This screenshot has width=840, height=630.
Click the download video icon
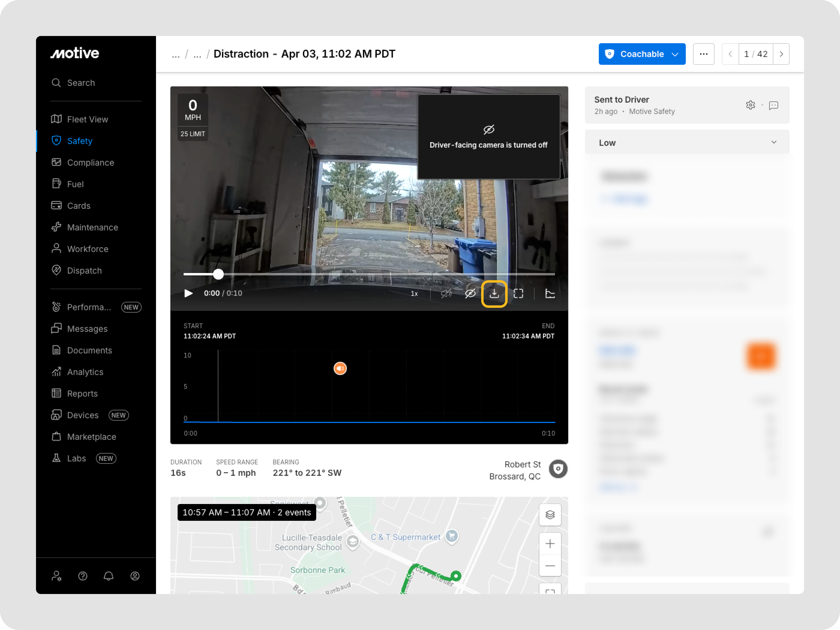(494, 293)
